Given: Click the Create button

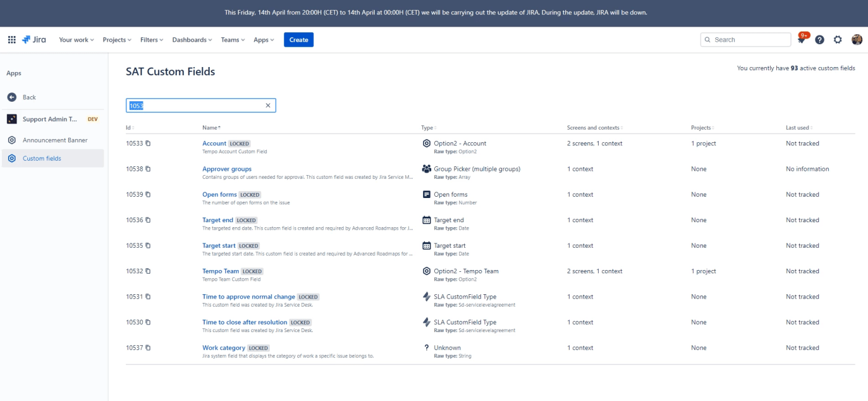Looking at the screenshot, I should tap(298, 40).
